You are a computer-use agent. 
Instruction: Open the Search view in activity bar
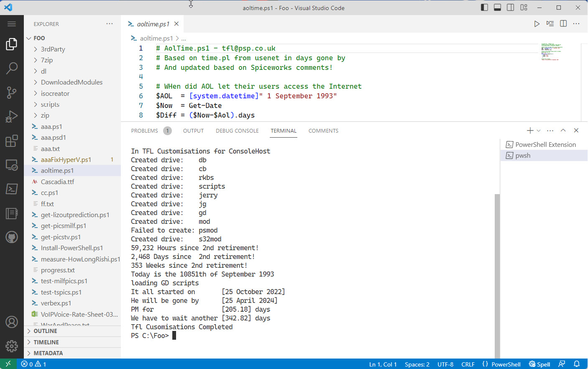12,68
